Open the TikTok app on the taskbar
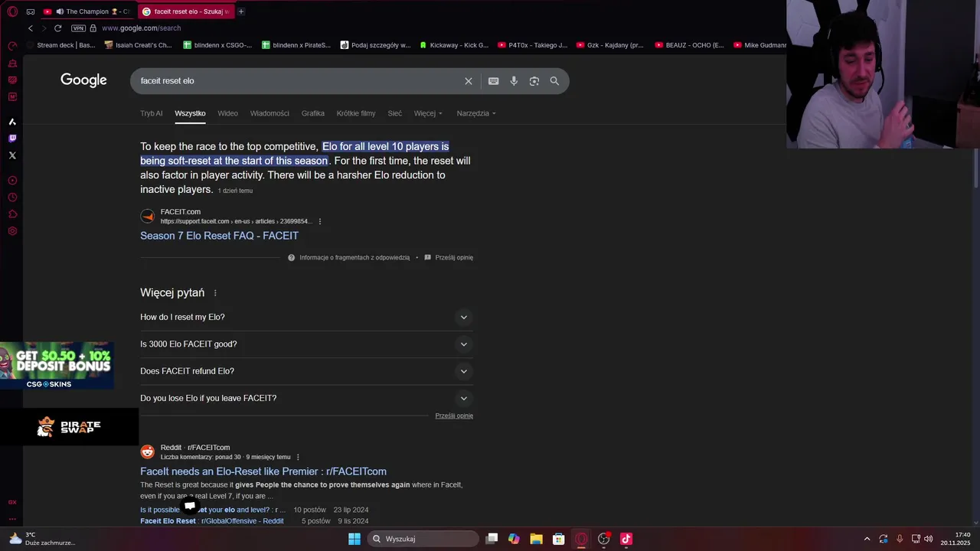The width and height of the screenshot is (980, 551). click(x=626, y=539)
